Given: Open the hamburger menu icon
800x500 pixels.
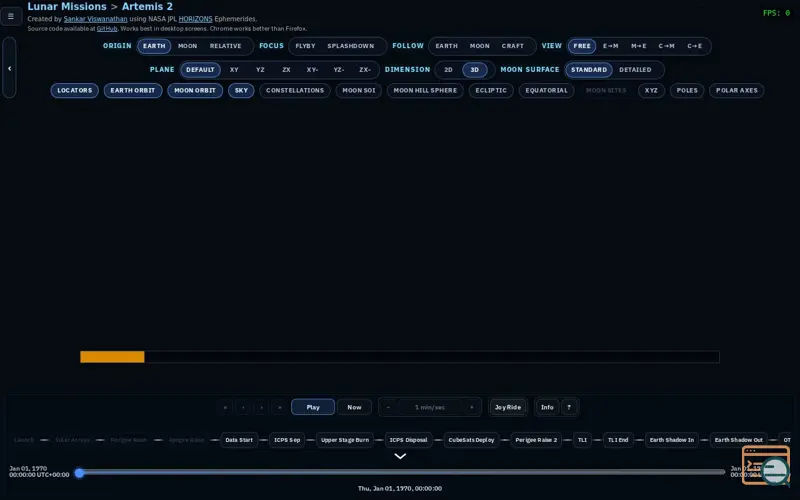Looking at the screenshot, I should [11, 16].
